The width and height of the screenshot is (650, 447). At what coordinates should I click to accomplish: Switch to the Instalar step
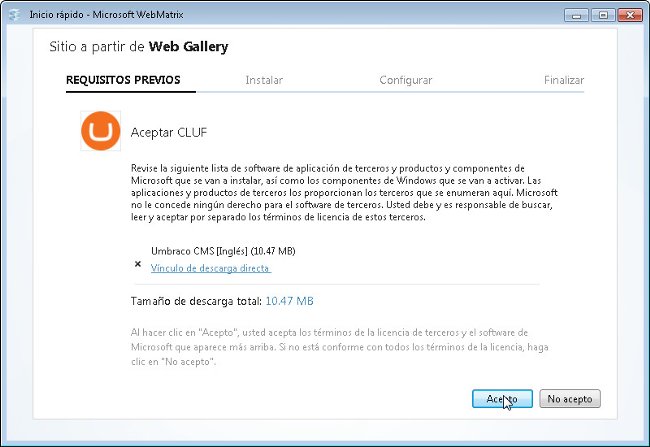tap(264, 80)
